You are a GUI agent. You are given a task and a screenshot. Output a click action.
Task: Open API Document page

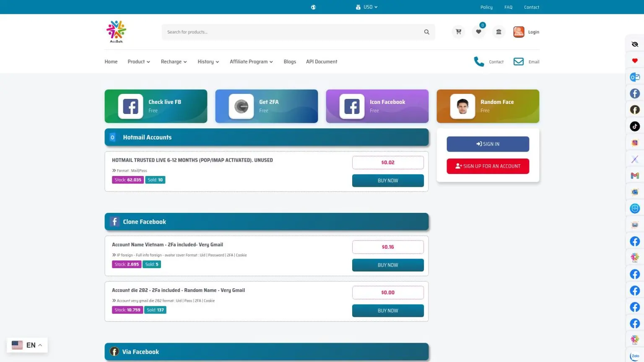click(322, 62)
